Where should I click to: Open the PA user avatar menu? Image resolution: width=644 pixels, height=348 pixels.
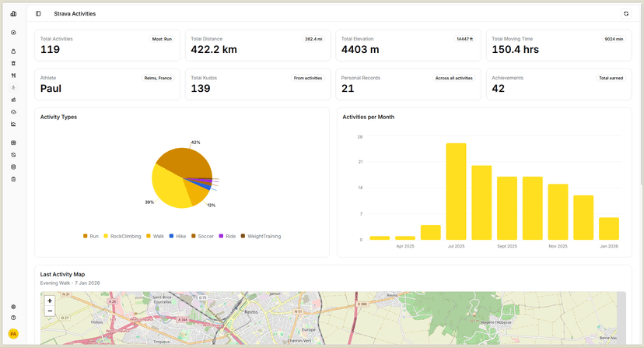(13, 334)
